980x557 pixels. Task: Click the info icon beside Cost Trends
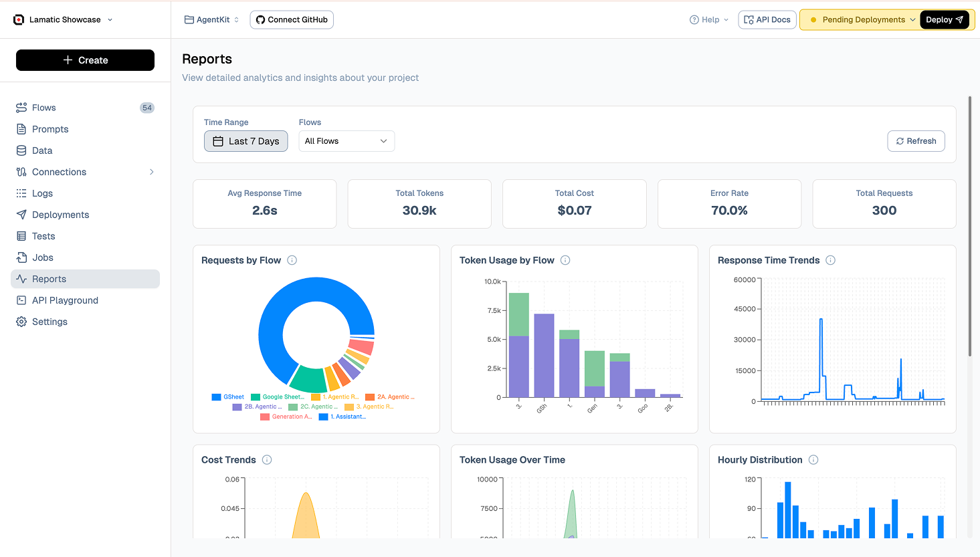267,459
